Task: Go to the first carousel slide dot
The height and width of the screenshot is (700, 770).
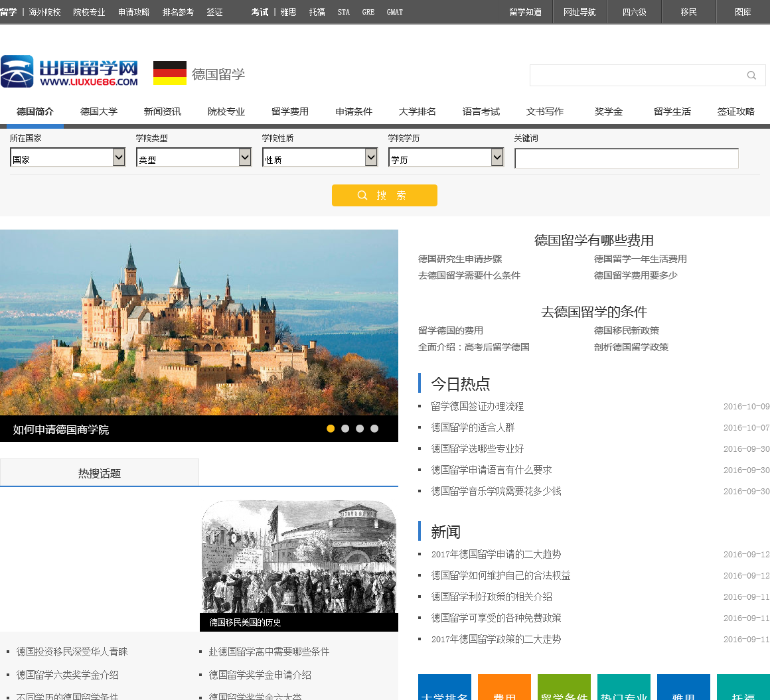Action: tap(331, 429)
